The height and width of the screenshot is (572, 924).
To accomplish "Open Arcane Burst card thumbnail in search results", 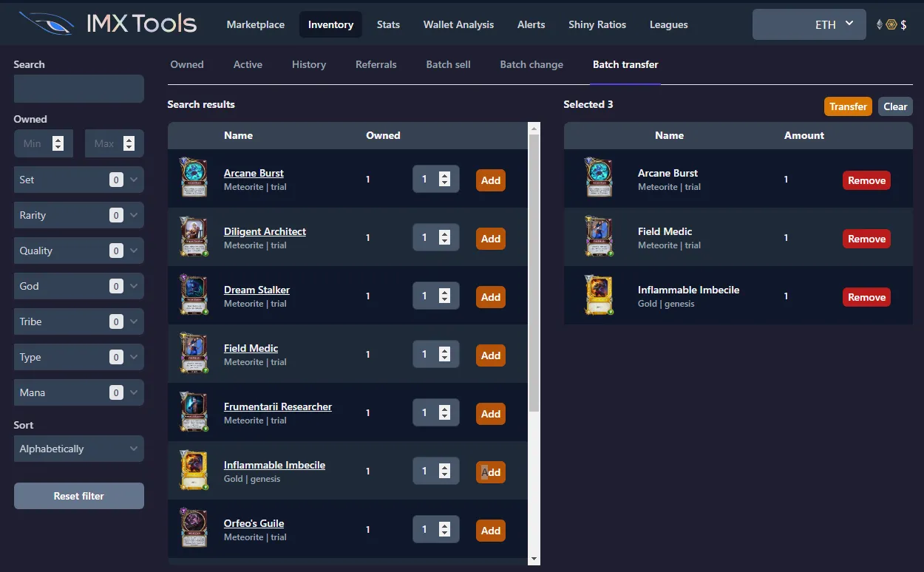I will tap(194, 178).
